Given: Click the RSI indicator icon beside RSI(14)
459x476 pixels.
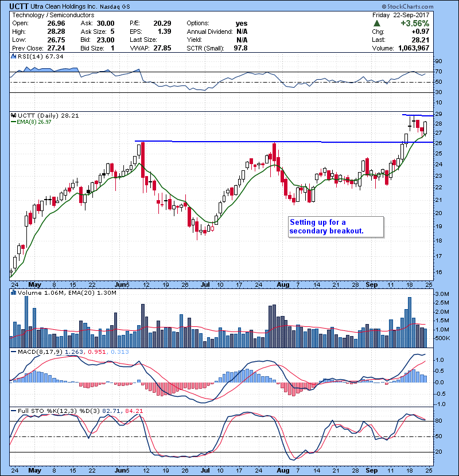Looking at the screenshot, I should [14, 56].
